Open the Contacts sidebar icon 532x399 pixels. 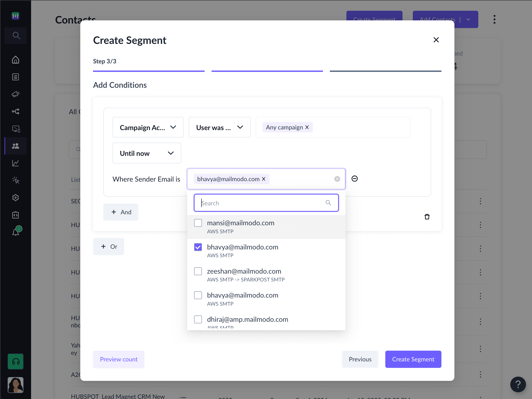pyautogui.click(x=16, y=146)
